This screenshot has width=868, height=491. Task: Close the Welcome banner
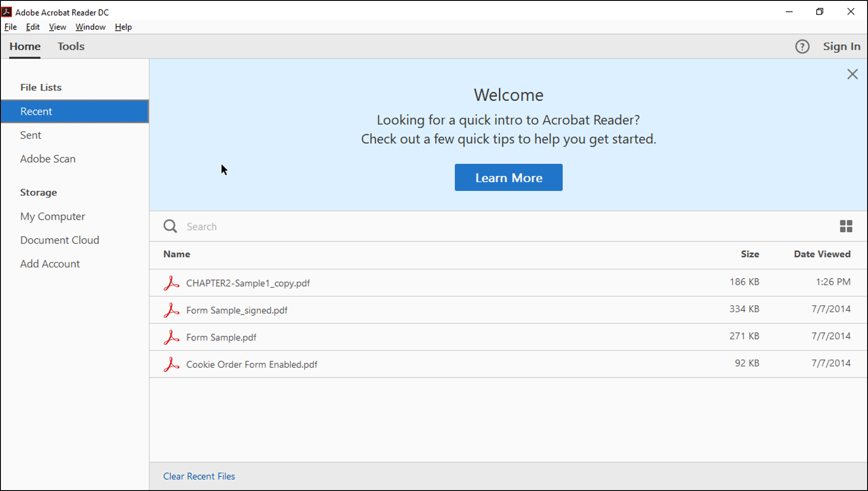pyautogui.click(x=852, y=74)
